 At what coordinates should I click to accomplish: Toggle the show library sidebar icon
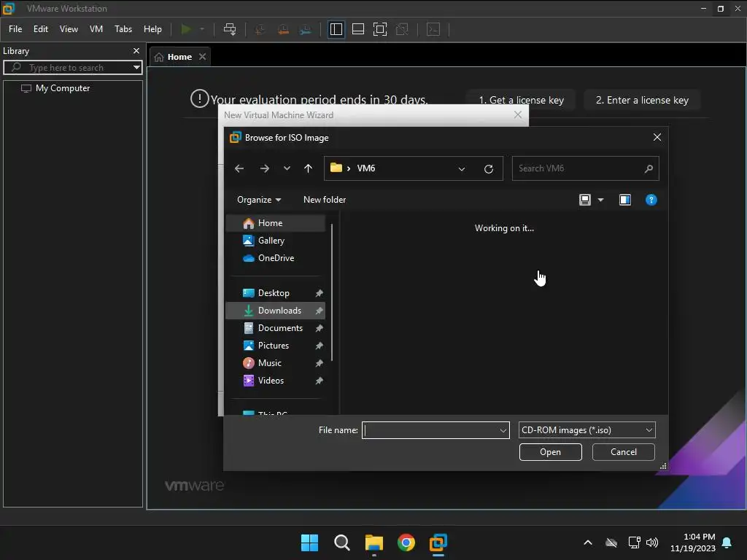(x=336, y=29)
